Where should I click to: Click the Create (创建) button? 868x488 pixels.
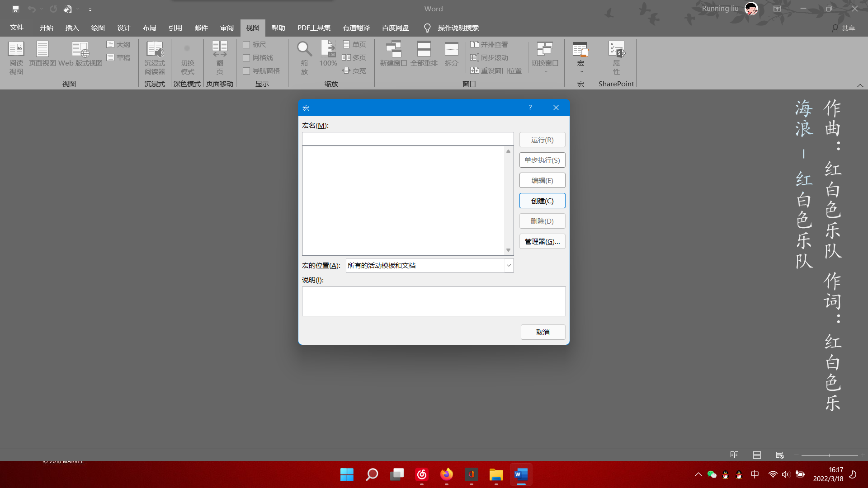tap(542, 201)
